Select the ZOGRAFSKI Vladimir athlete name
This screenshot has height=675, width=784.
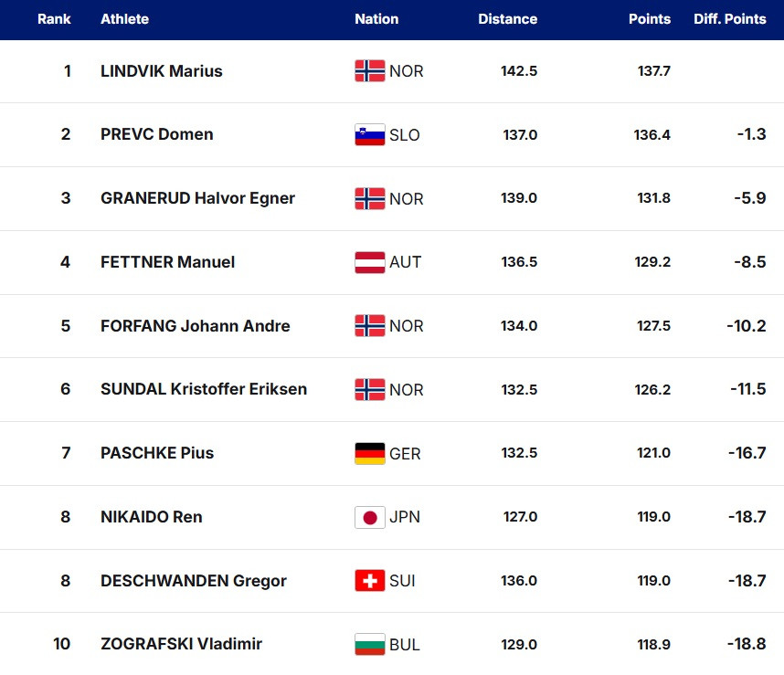181,644
